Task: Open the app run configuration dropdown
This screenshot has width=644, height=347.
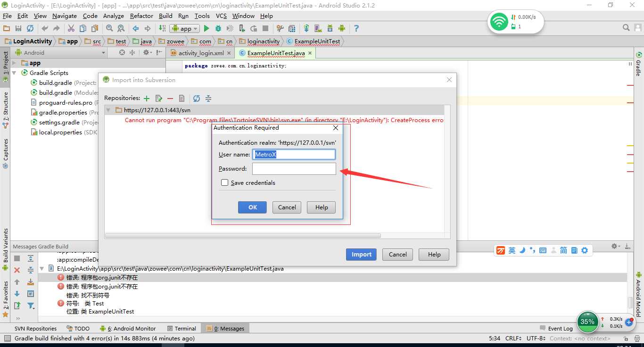Action: click(184, 28)
